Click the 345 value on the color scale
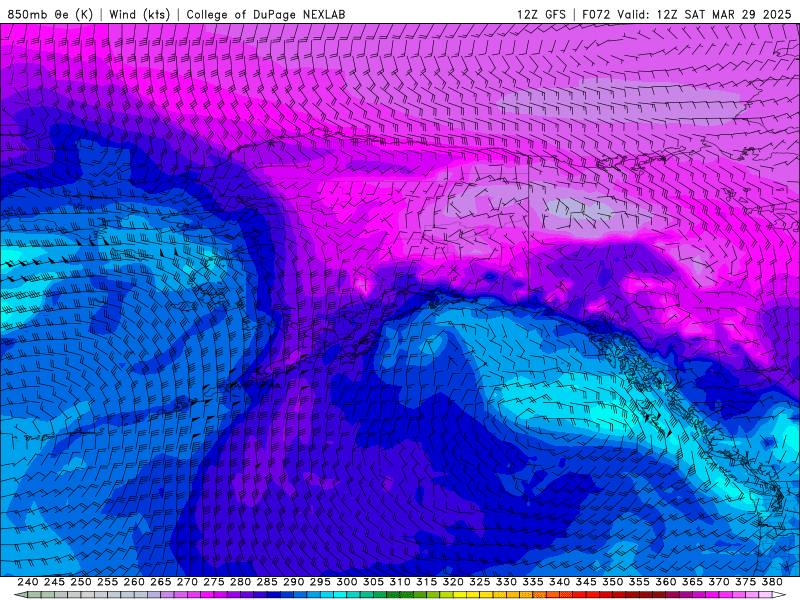Image resolution: width=800 pixels, height=600 pixels. point(586,582)
